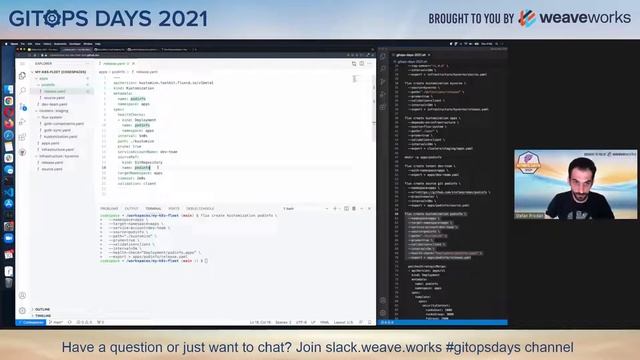This screenshot has width=640, height=360.
Task: Switch to OUTPUT panel tab
Action: click(131, 209)
